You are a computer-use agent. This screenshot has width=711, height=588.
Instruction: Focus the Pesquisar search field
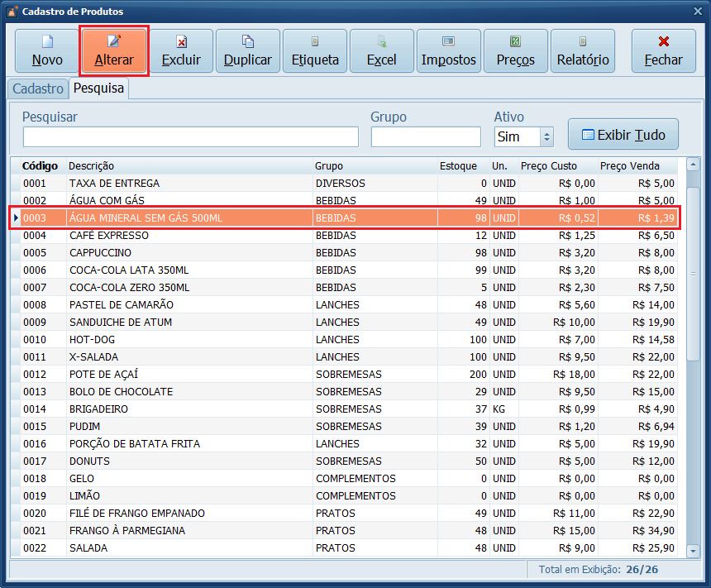[190, 136]
